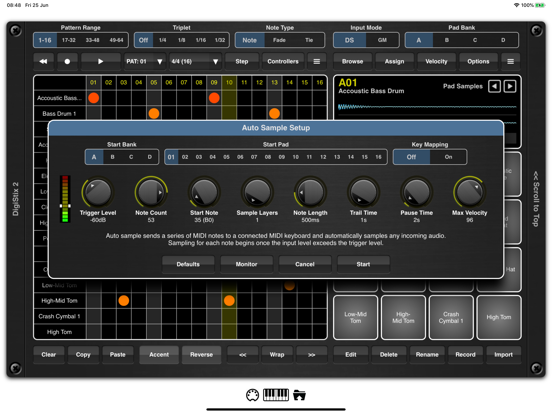Click the Reverse pattern button

coord(201,355)
